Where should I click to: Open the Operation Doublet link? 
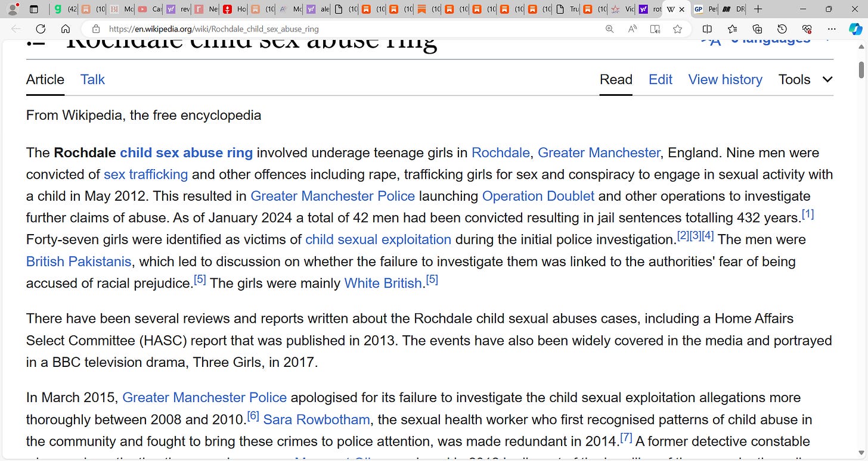tap(538, 196)
